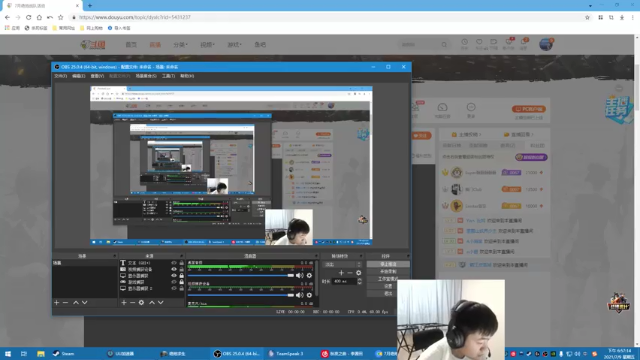Click the Start Recording button in OBS
Viewport: 640px width, 360px height.
click(388, 271)
